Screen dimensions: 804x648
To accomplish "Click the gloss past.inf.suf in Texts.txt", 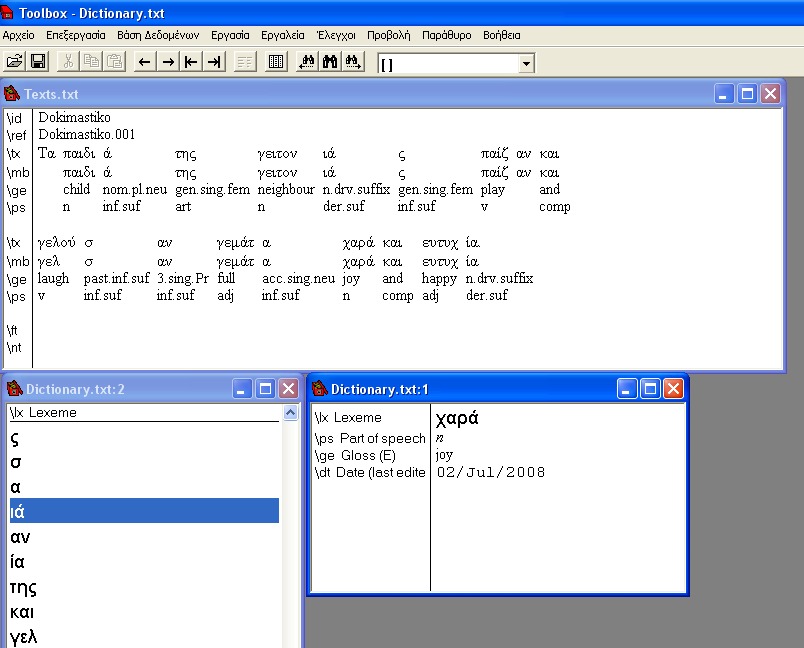I will click(x=116, y=278).
